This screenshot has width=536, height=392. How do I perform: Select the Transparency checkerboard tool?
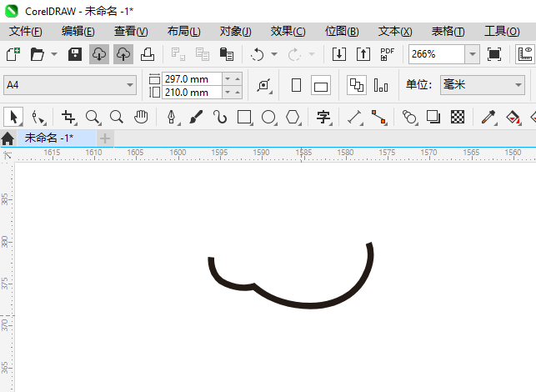tap(458, 117)
